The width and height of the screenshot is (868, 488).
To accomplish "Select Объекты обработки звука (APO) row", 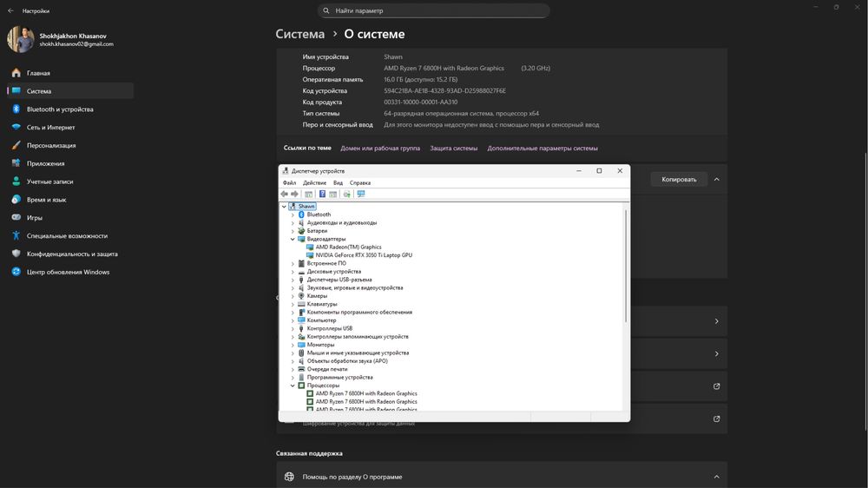I will tap(347, 361).
